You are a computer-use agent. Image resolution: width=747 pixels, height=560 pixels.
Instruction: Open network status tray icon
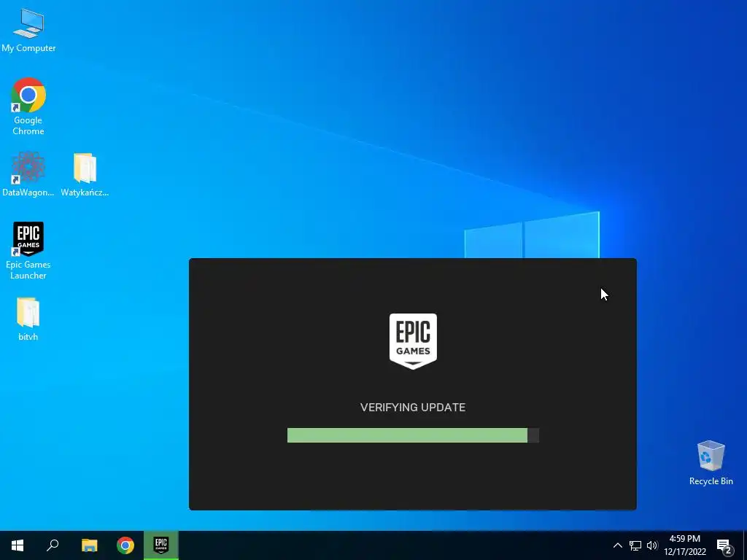[x=635, y=545]
